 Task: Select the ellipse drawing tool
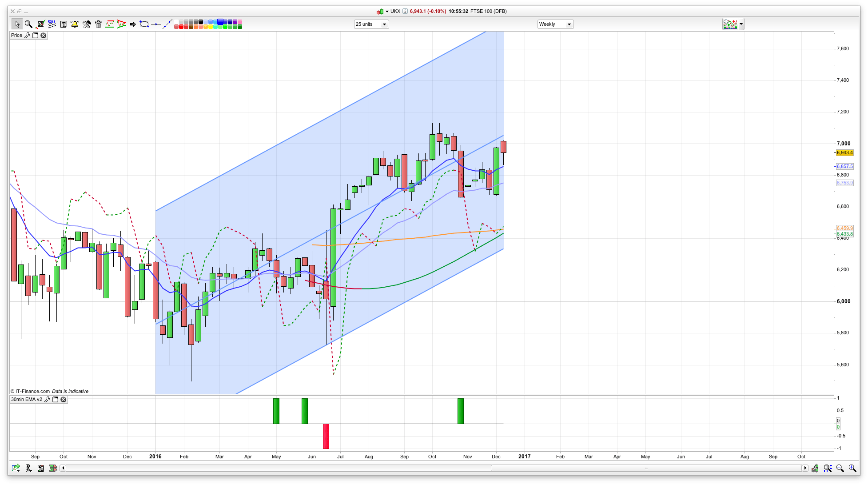(144, 24)
